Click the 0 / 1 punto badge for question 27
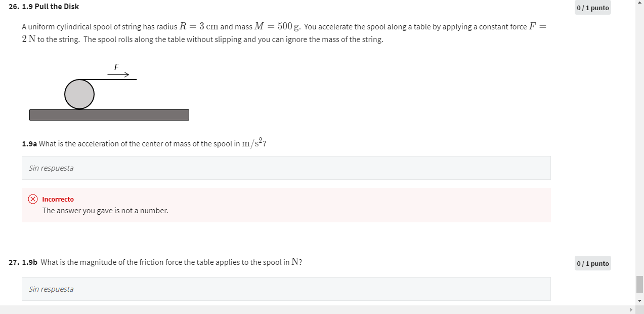Image resolution: width=644 pixels, height=314 pixels. (x=592, y=263)
